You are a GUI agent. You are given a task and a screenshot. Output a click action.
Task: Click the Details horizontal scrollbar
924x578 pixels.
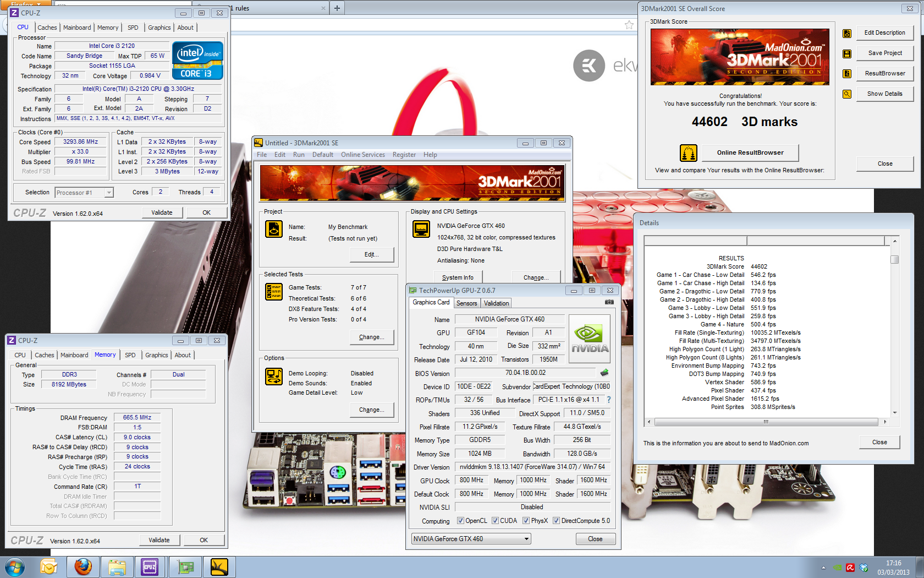coord(766,422)
